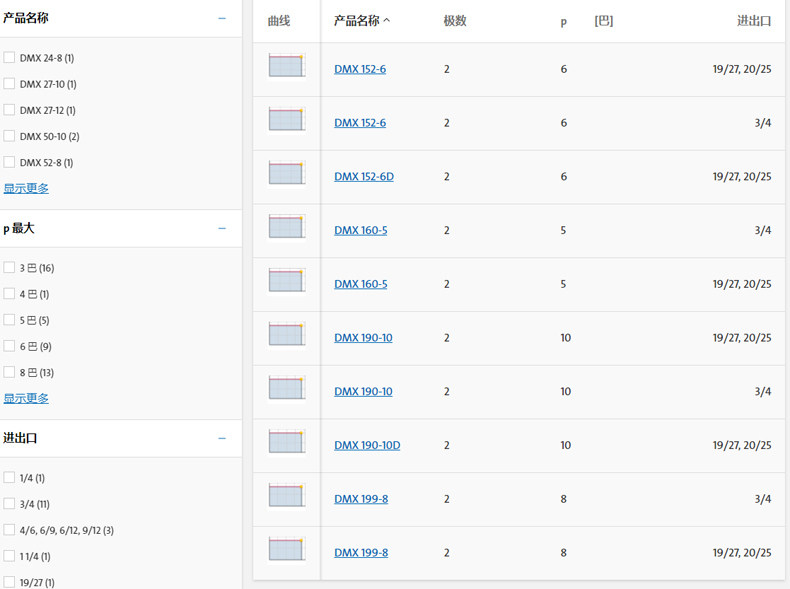Screen dimensions: 790x589
Task: Open the curve thumbnail for DMX 190-10D
Action: tap(286, 445)
